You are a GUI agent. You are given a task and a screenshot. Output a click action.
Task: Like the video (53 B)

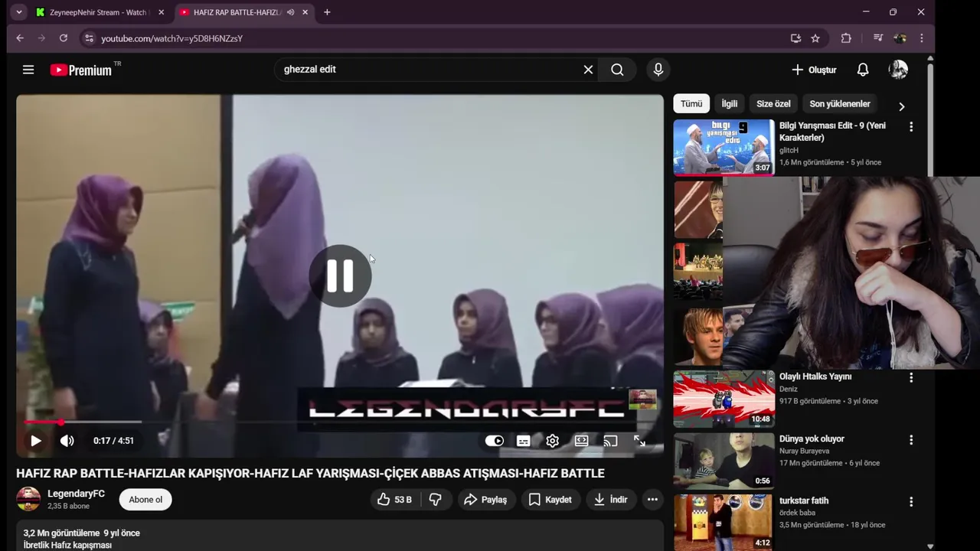[394, 500]
